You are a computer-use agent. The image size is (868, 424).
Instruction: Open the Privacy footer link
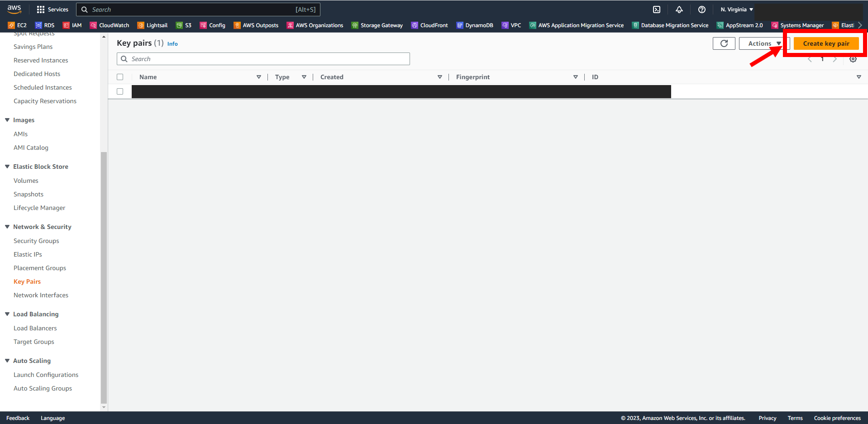[x=768, y=418]
